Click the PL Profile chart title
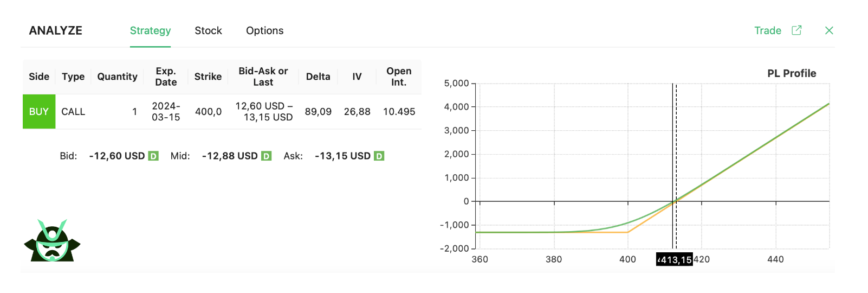Screen dimensions: 868x293 click(x=791, y=74)
